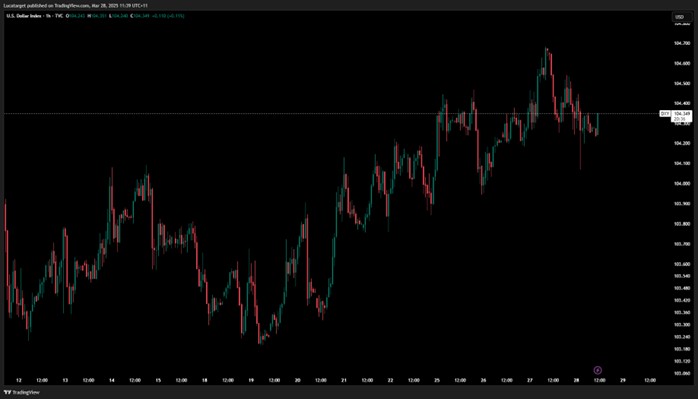Image resolution: width=698 pixels, height=399 pixels.
Task: Click the 104.400 price axis label
Action: 682,104
